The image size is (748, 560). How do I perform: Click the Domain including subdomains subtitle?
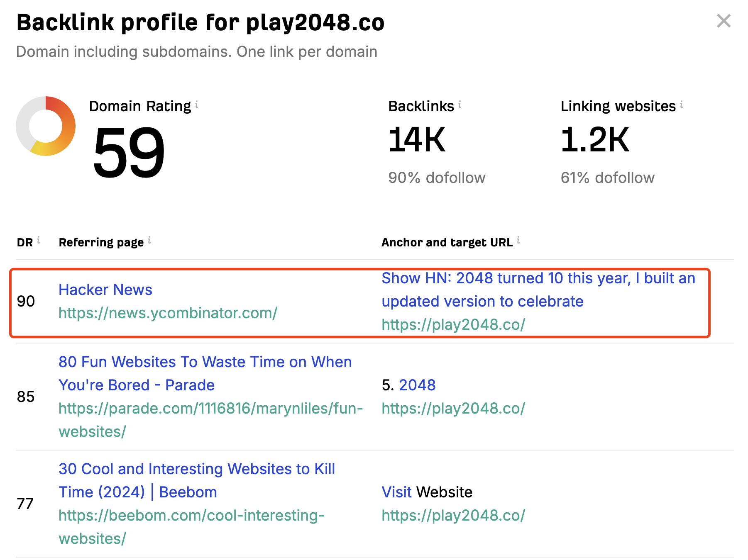197,52
